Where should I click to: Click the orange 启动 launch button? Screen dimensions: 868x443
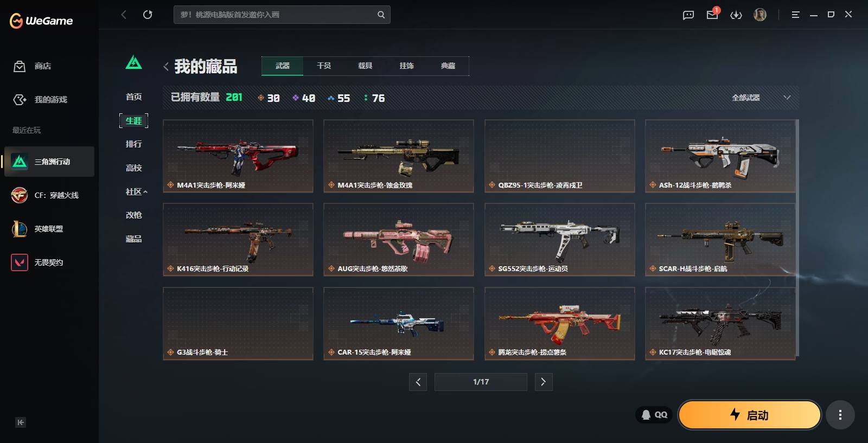point(749,415)
